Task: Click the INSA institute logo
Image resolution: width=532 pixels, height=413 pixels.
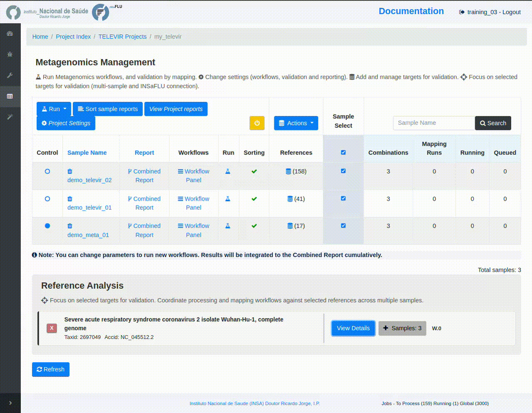Action: pos(47,12)
